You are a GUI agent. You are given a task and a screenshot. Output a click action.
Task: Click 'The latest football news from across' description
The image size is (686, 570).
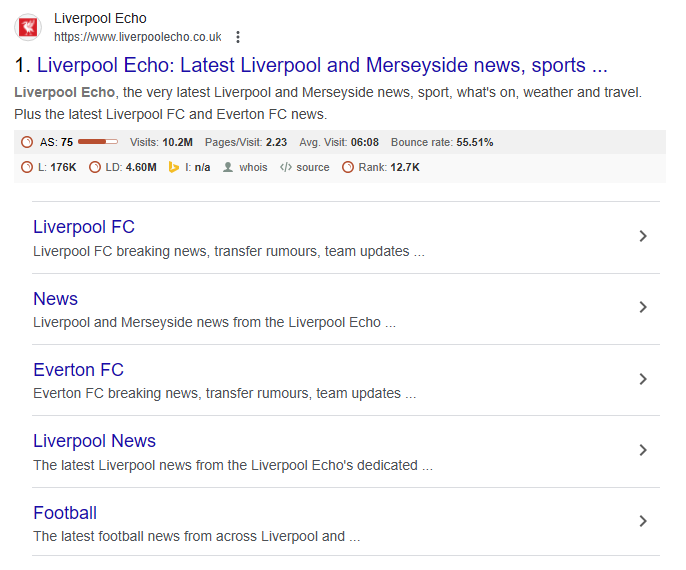pos(197,536)
